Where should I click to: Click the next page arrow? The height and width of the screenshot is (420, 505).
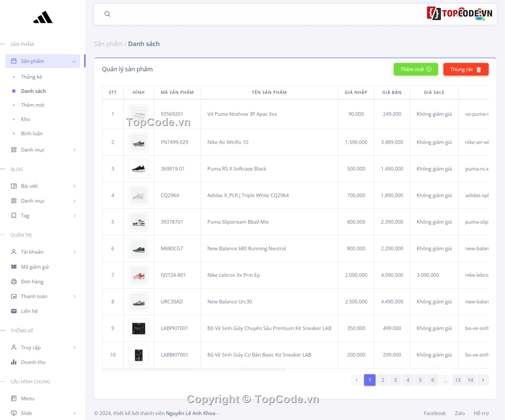pos(483,380)
